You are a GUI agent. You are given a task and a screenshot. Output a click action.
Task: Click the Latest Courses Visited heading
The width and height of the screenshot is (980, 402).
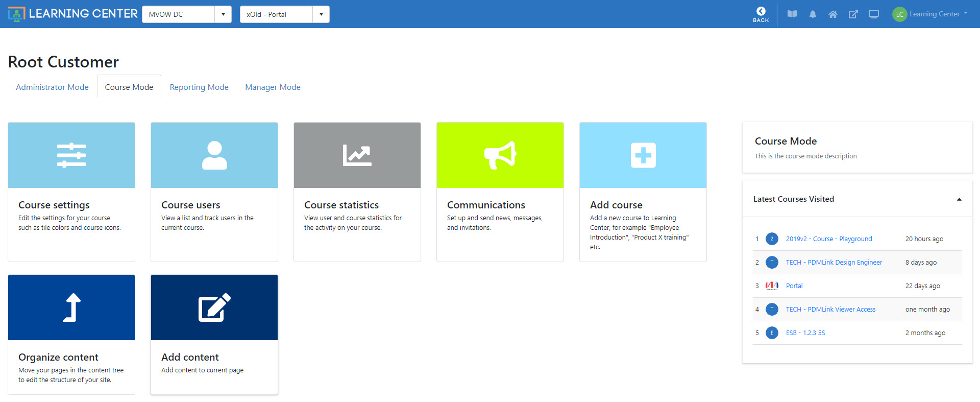[794, 199]
